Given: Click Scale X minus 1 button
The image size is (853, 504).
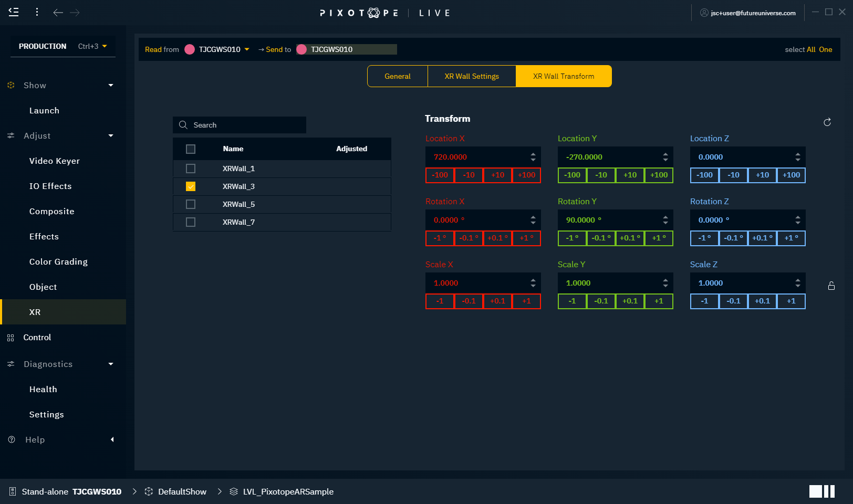Looking at the screenshot, I should point(440,301).
